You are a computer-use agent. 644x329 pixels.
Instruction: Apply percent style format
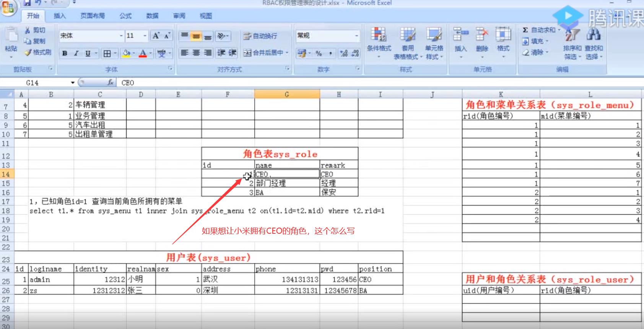tap(319, 54)
